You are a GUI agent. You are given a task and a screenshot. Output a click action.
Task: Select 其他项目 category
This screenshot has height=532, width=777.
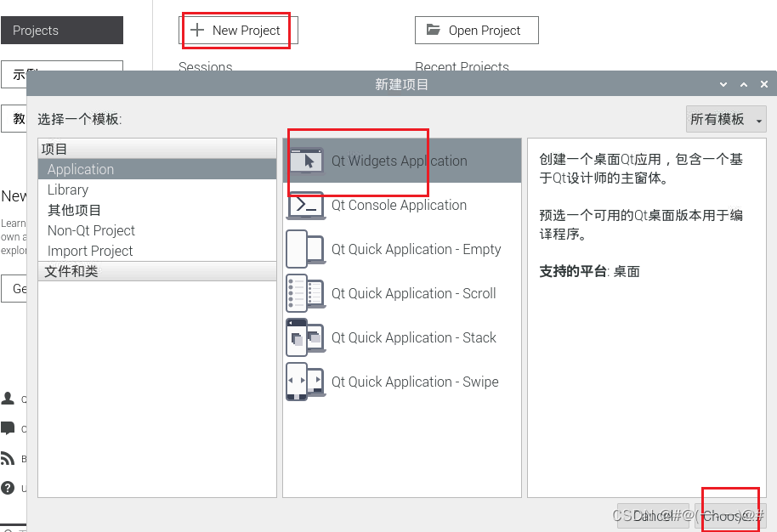(x=157, y=210)
